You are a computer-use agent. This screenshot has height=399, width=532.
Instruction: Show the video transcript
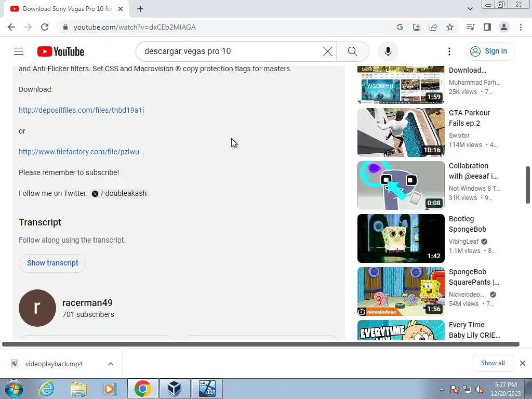click(x=52, y=263)
